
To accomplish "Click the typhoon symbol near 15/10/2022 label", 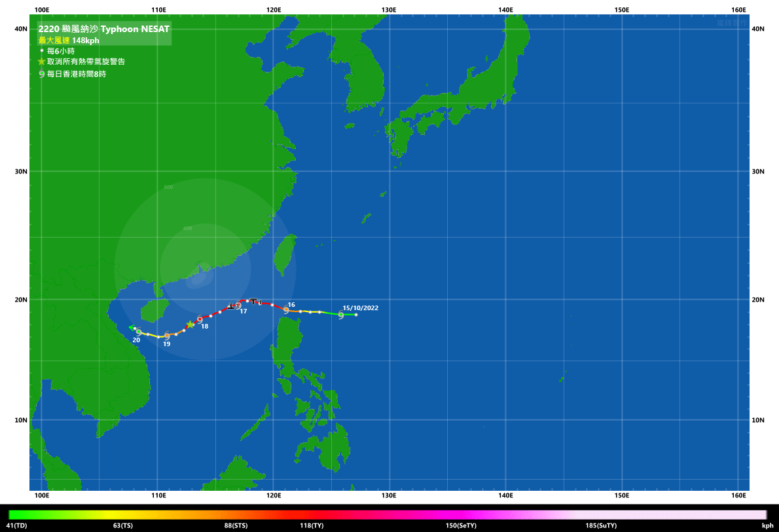I will click(341, 315).
